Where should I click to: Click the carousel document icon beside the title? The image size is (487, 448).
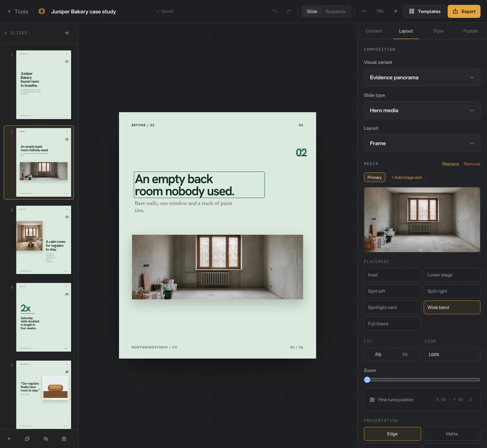pyautogui.click(x=42, y=11)
